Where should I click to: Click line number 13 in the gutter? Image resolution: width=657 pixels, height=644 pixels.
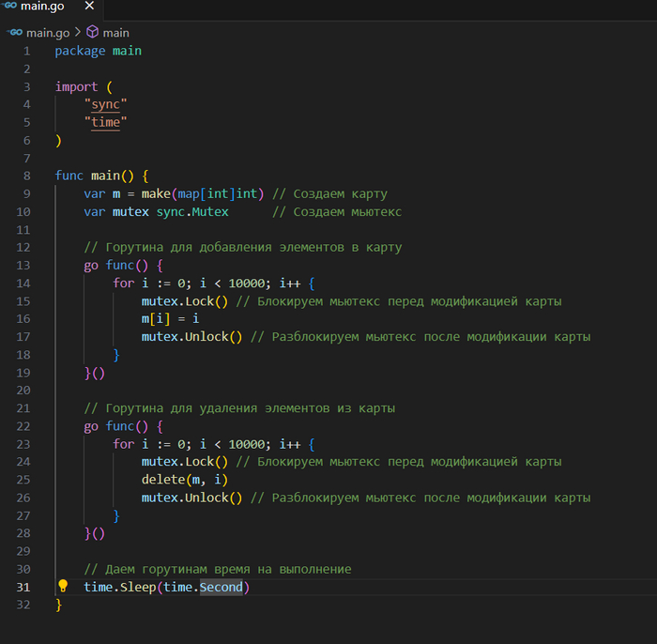pyautogui.click(x=24, y=265)
